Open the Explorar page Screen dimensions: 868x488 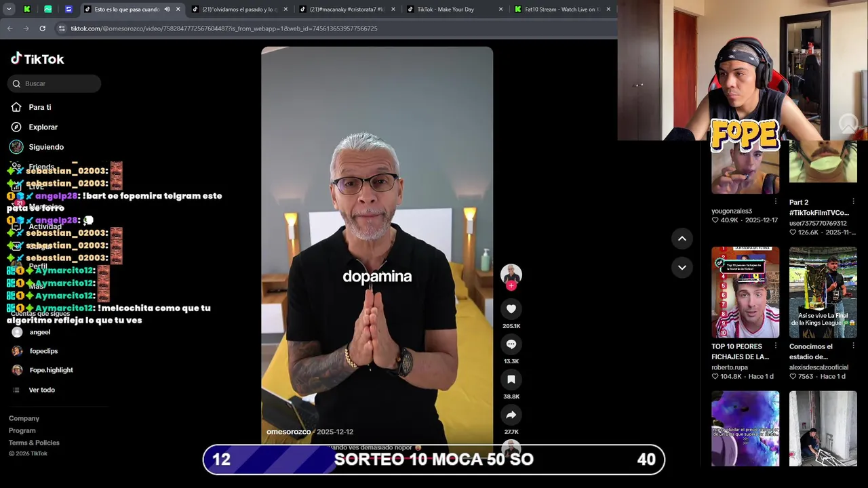click(x=43, y=127)
